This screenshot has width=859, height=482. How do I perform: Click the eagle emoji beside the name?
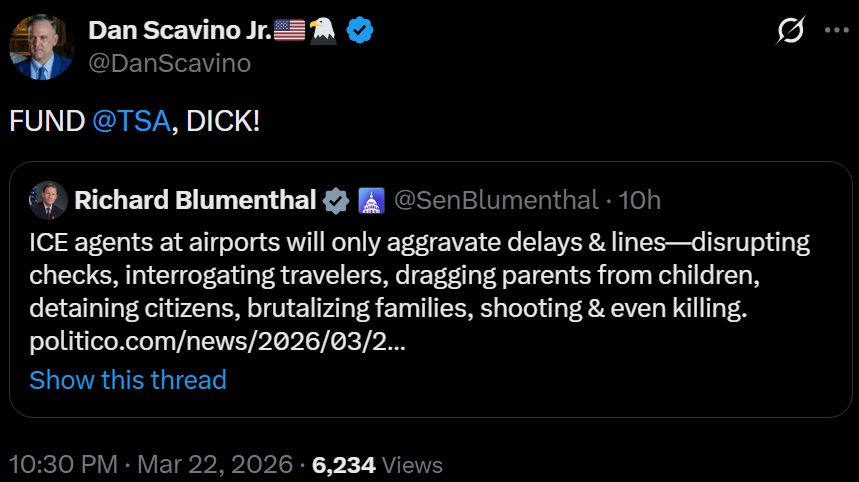[322, 31]
